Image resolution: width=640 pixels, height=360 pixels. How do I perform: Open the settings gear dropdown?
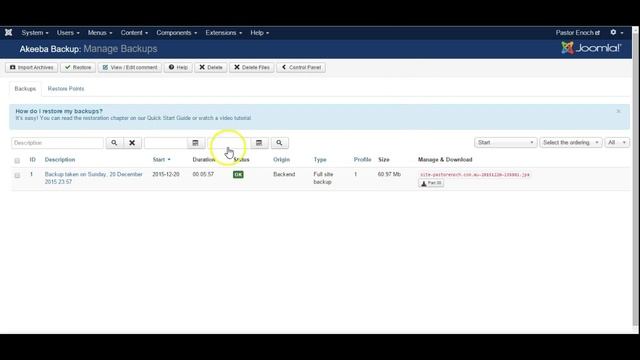click(x=616, y=32)
